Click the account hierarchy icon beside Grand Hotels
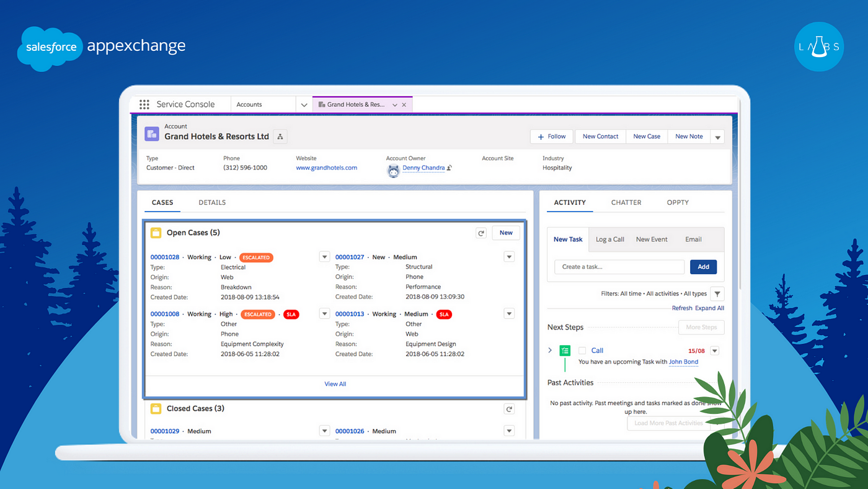This screenshot has height=489, width=868. (280, 137)
